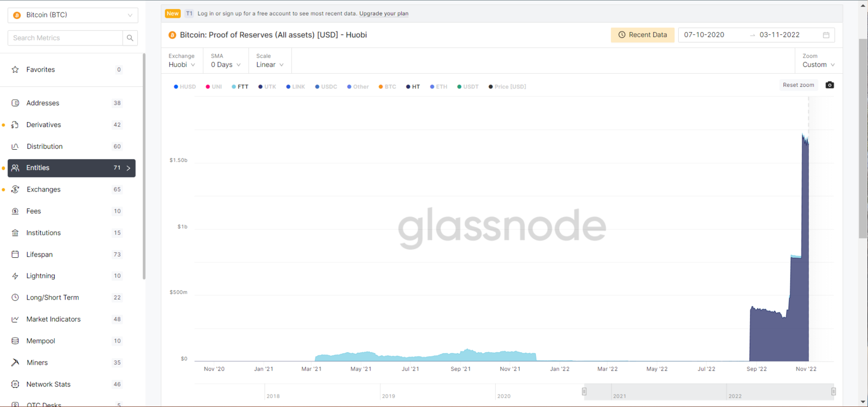Viewport: 868px width, 407px height.
Task: Click the calendar icon in date range
Action: click(826, 35)
